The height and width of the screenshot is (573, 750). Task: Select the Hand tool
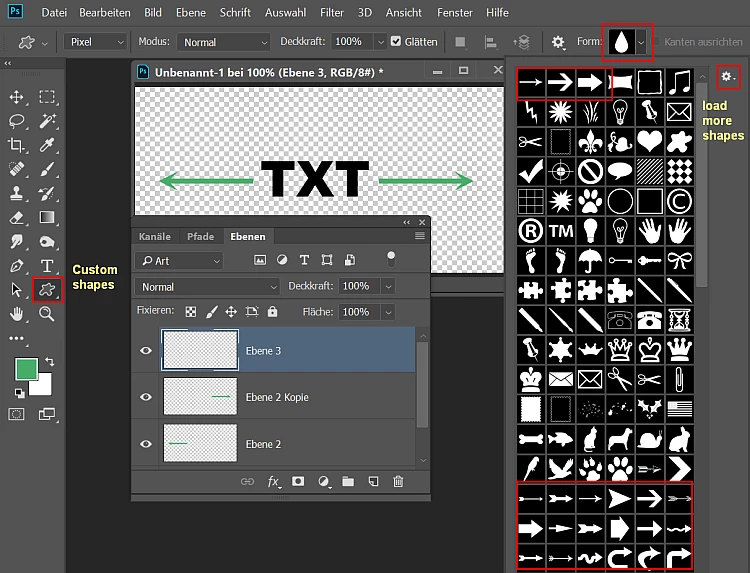pyautogui.click(x=16, y=314)
